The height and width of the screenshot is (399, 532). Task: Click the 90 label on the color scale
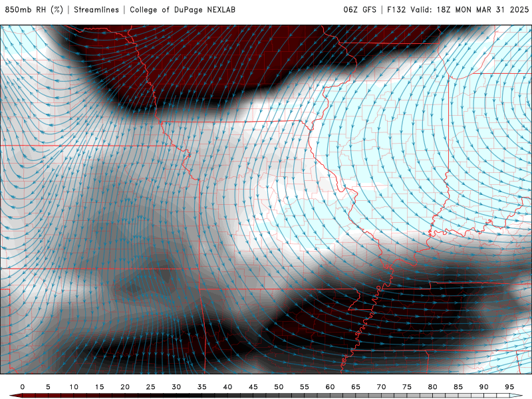click(x=484, y=387)
